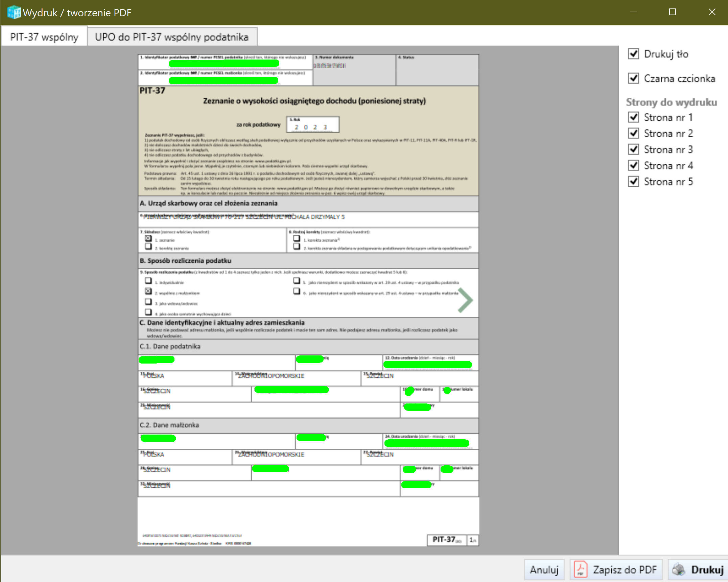Maximize the Wydruk window
Viewport: 728px width, 582px height.
(672, 12)
